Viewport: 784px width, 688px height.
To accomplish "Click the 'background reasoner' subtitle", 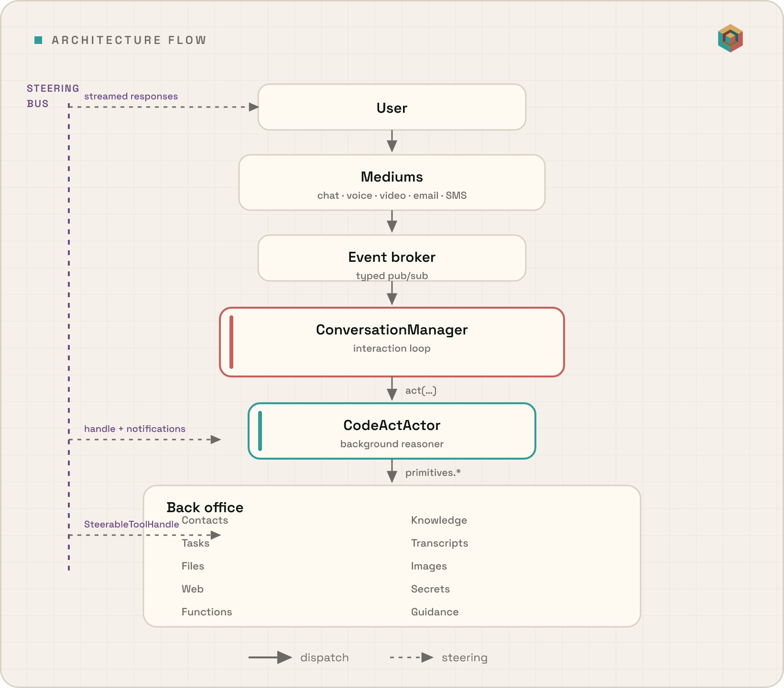I will (x=392, y=444).
